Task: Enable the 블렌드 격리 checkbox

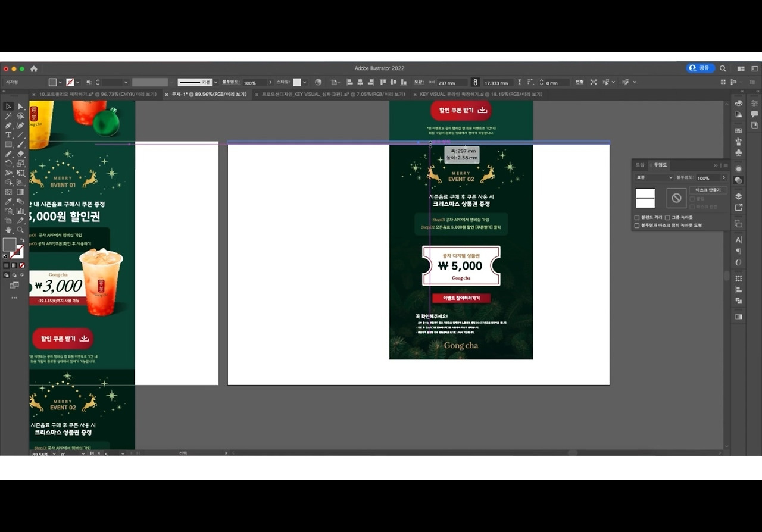Action: [637, 218]
